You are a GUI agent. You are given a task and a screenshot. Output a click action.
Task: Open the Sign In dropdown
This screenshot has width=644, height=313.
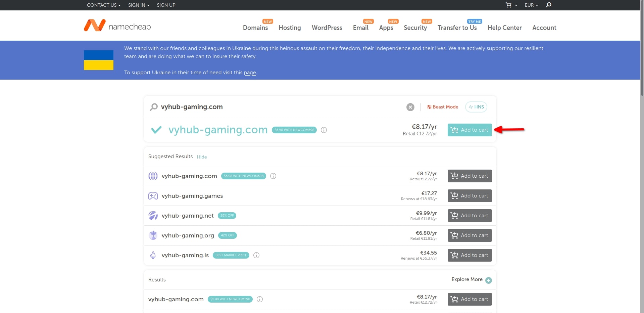point(139,5)
